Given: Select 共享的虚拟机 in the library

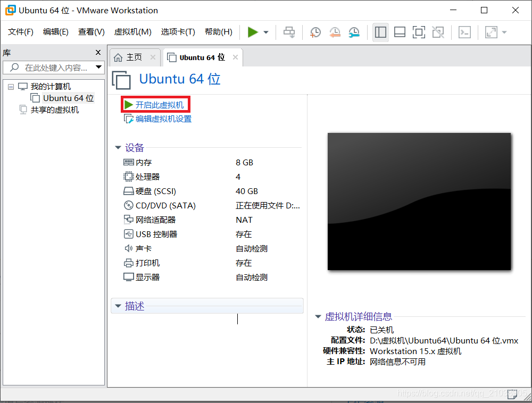Looking at the screenshot, I should tap(55, 110).
